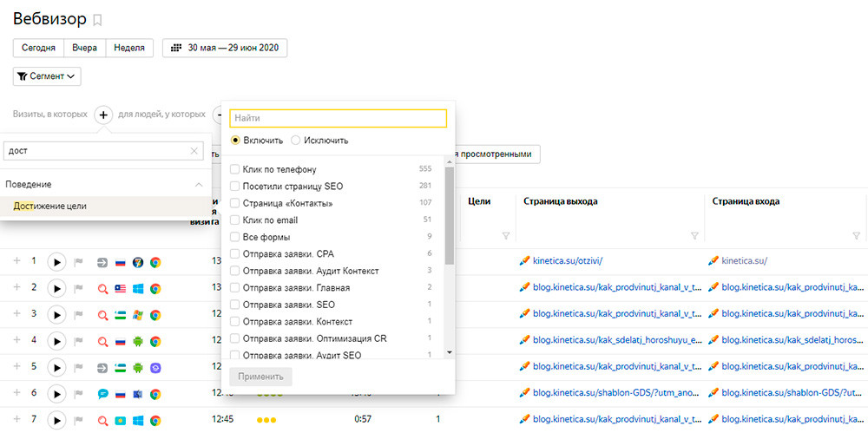868x433 pixels.
Task: Switch to the Вчера period tab
Action: pyautogui.click(x=84, y=48)
